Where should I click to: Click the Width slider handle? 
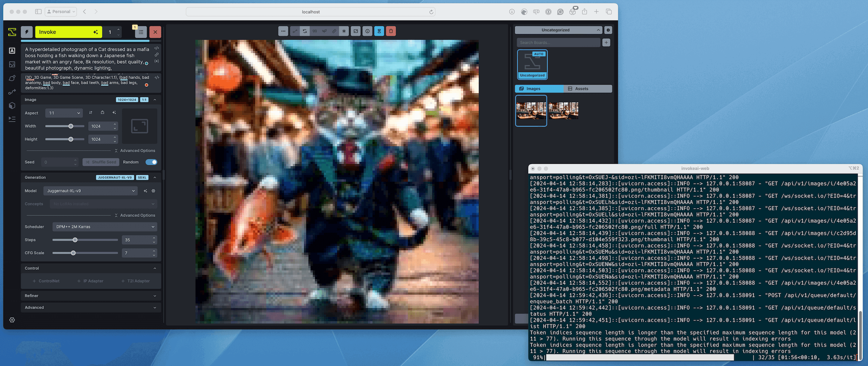(71, 126)
